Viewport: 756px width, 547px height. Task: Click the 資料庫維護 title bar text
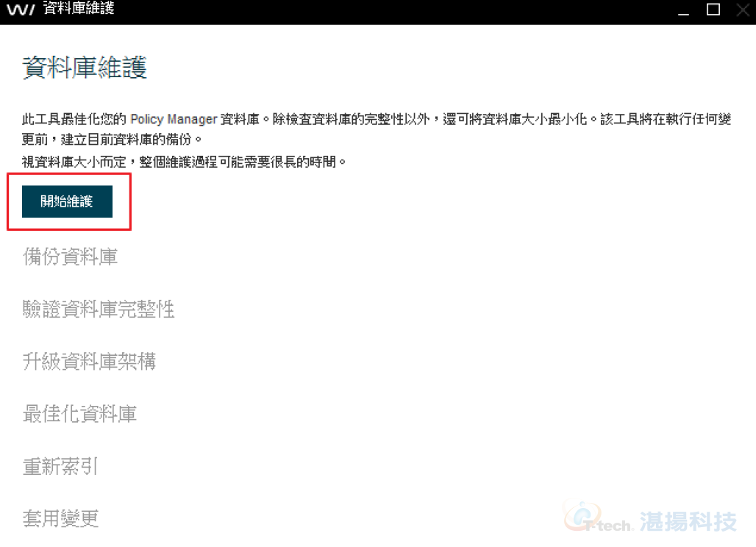click(79, 8)
